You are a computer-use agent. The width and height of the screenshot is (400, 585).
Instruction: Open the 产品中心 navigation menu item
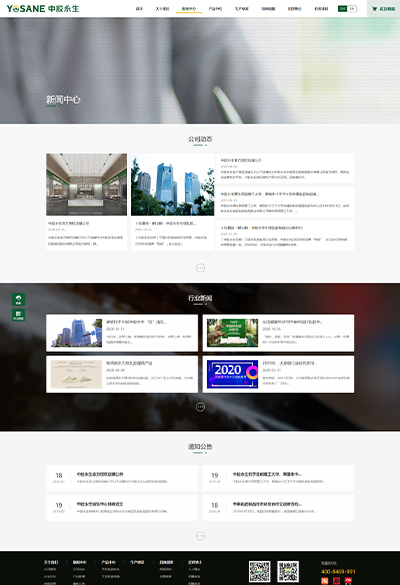coord(215,9)
